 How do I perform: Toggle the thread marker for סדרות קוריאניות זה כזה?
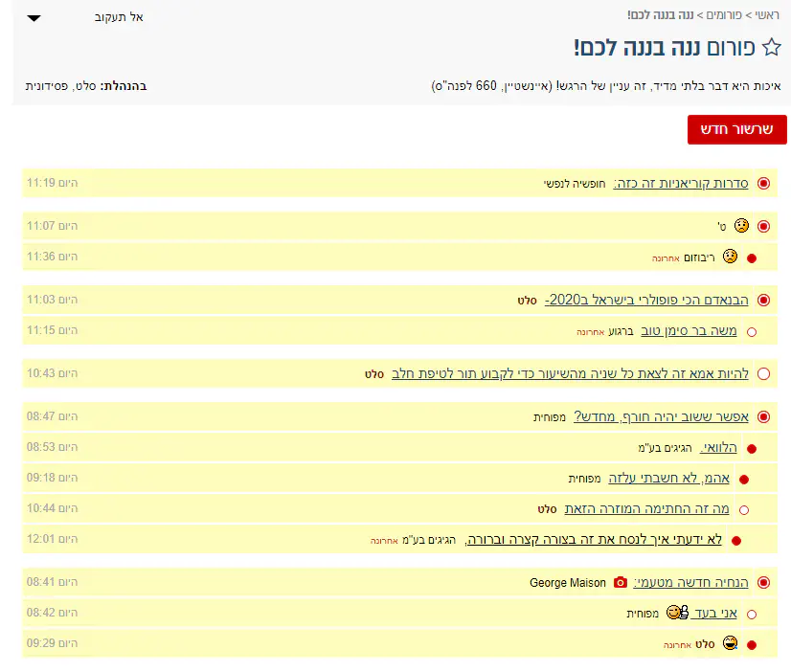[763, 183]
